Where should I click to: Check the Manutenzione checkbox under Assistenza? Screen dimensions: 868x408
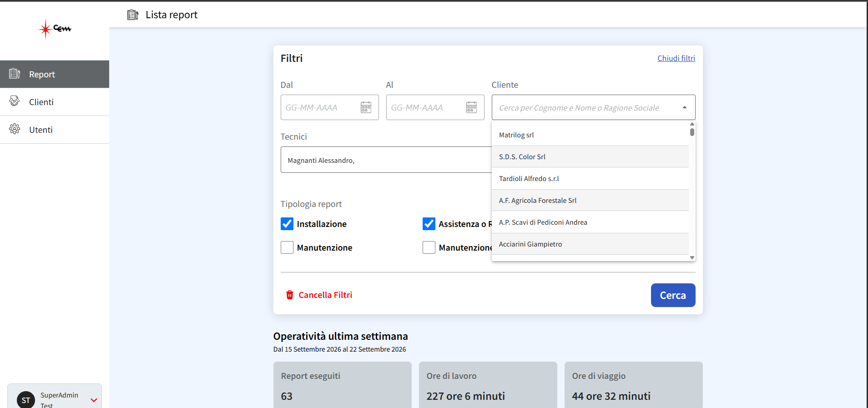point(429,247)
